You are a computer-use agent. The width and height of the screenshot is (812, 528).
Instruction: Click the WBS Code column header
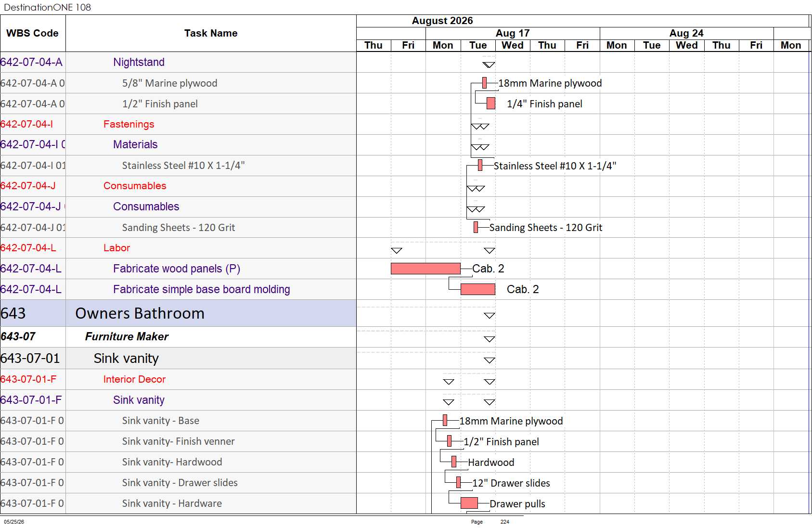point(33,33)
